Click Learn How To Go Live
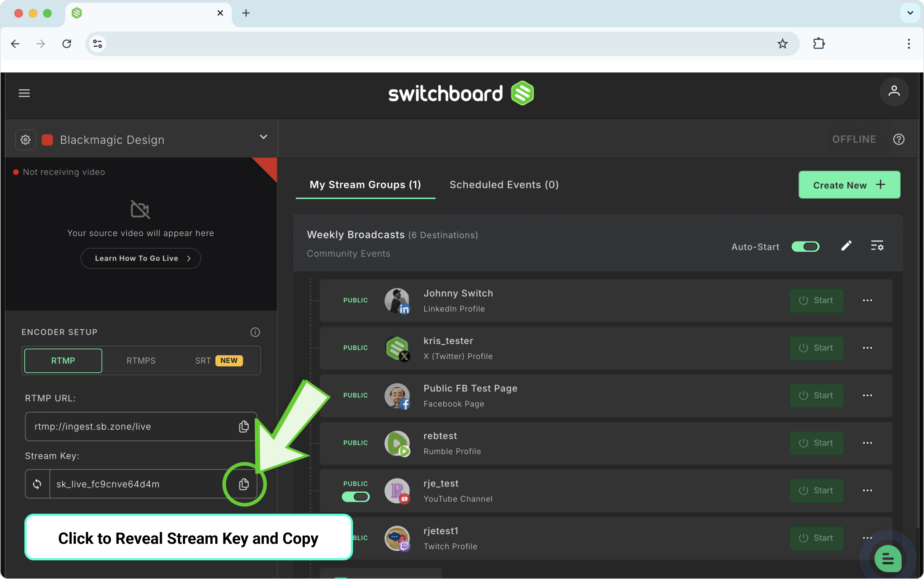This screenshot has width=924, height=579. pos(141,259)
